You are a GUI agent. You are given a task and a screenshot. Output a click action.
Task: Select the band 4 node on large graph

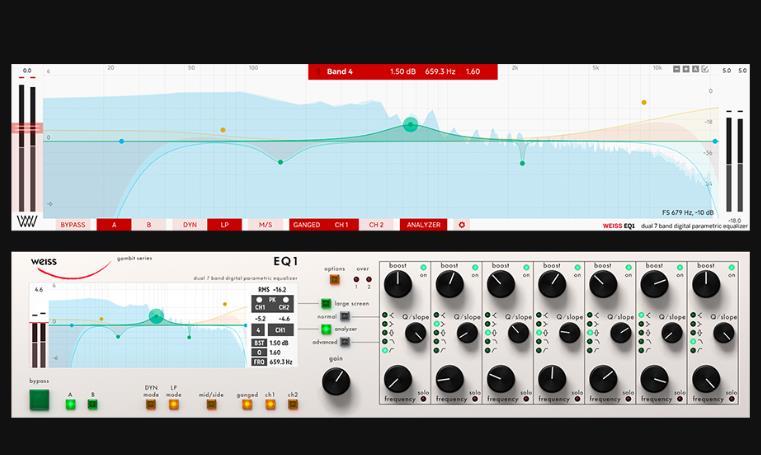(411, 125)
